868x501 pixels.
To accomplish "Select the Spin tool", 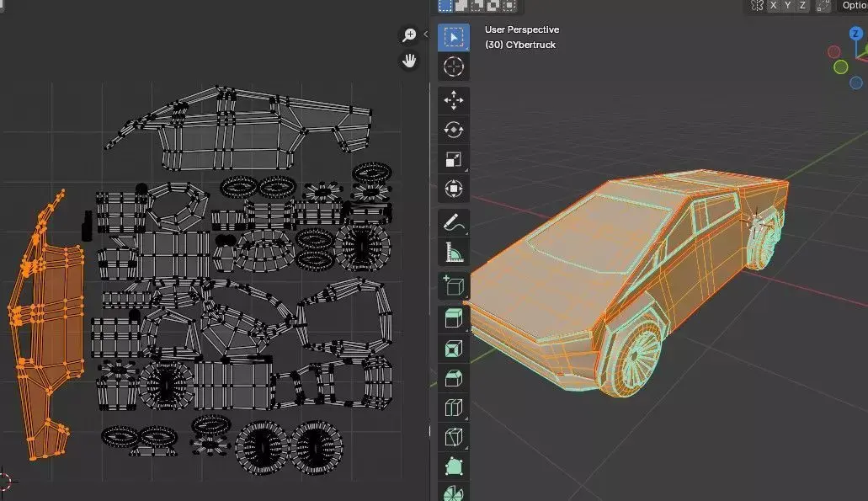I will [454, 492].
